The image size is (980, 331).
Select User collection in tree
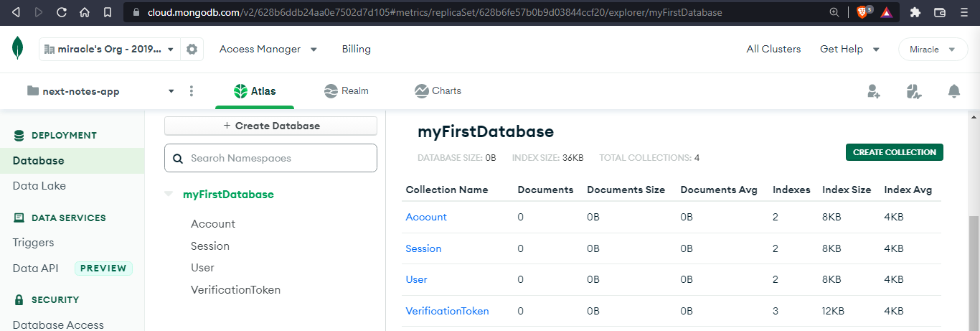pos(202,268)
